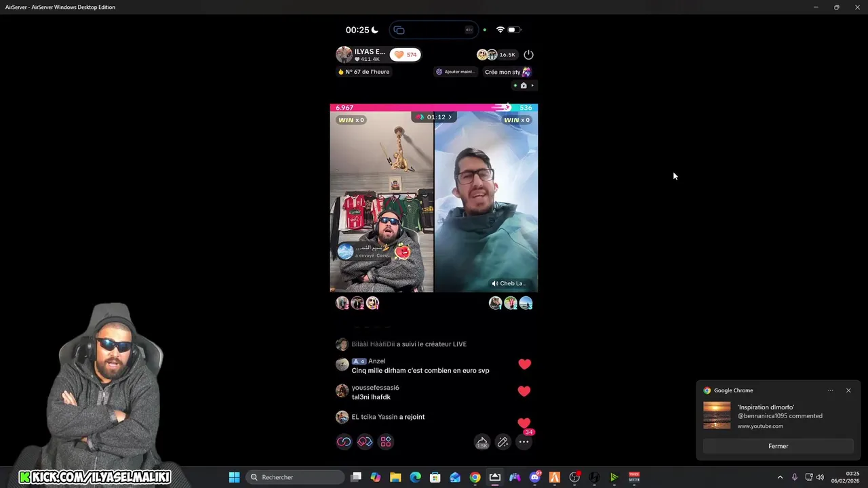Open Outlook from the taskbar
Screen dimensions: 868x488
pos(455,477)
